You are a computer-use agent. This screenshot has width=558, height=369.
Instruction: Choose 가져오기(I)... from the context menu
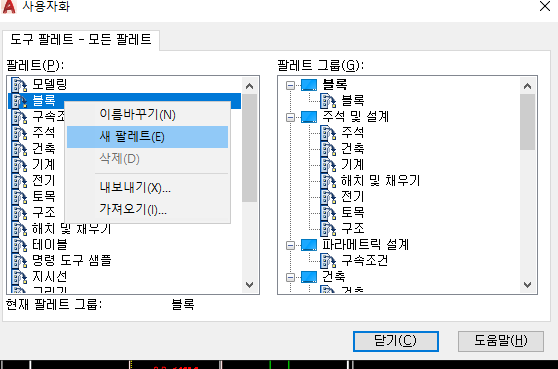coord(147,209)
